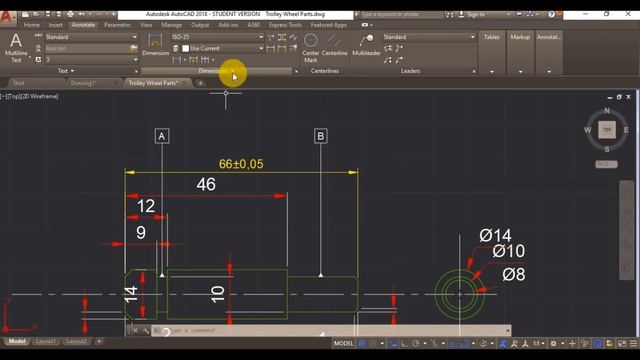
Task: Open the AutoCAD application menu logo
Action: point(6,17)
